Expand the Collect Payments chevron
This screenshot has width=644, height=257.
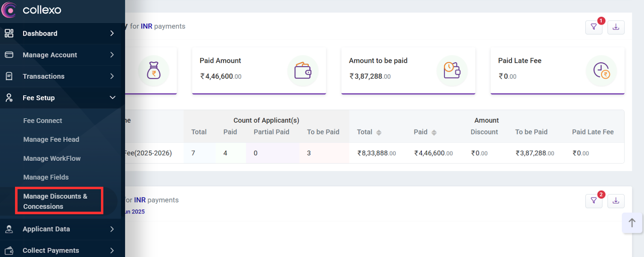tap(112, 251)
